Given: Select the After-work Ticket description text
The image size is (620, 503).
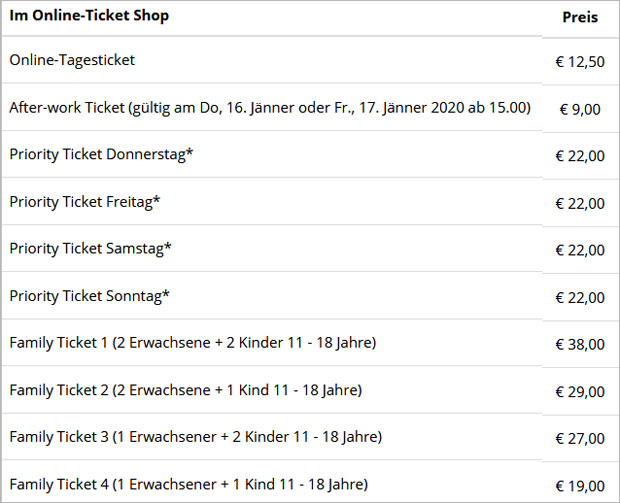Looking at the screenshot, I should pos(270,108).
